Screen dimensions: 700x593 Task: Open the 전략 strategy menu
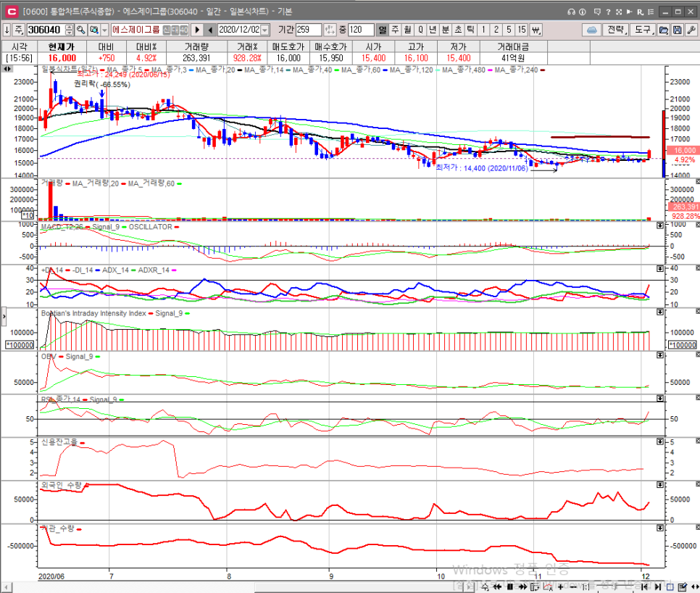616,30
